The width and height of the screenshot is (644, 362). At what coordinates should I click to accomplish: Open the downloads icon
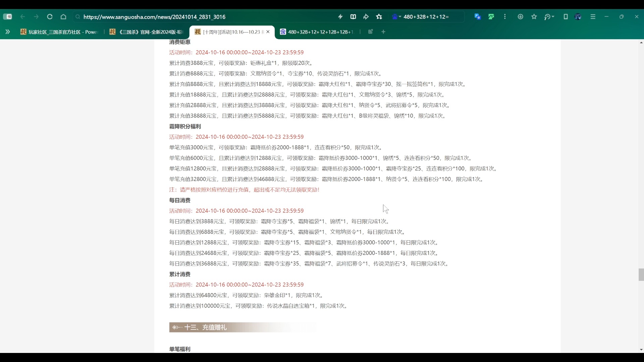(x=521, y=17)
